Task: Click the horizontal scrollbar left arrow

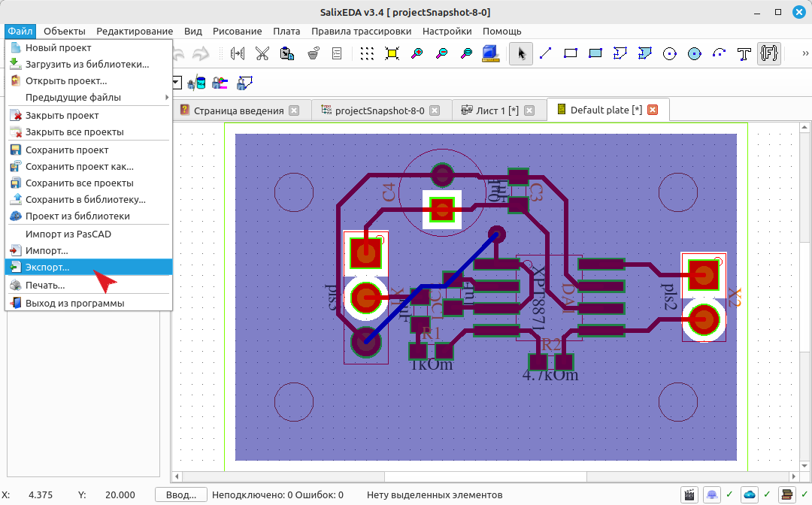Action: [177, 476]
